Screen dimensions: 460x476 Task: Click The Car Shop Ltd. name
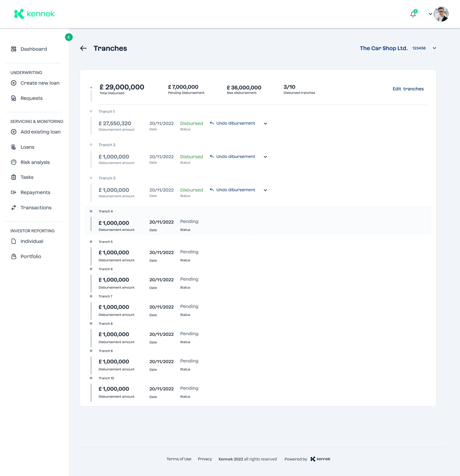[384, 48]
